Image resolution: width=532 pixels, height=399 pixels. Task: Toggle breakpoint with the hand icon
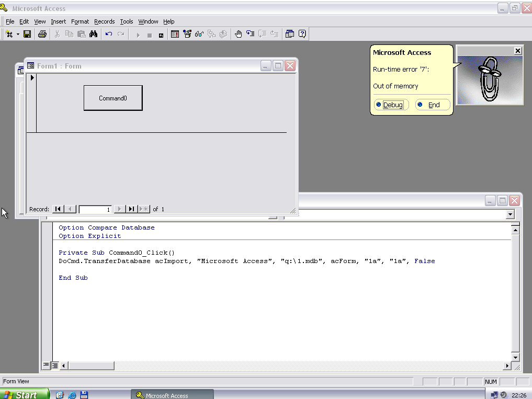pos(238,34)
